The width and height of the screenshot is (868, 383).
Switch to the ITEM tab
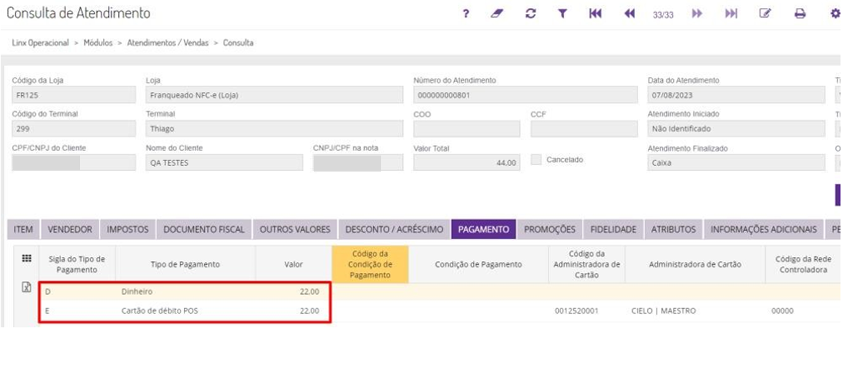[23, 229]
